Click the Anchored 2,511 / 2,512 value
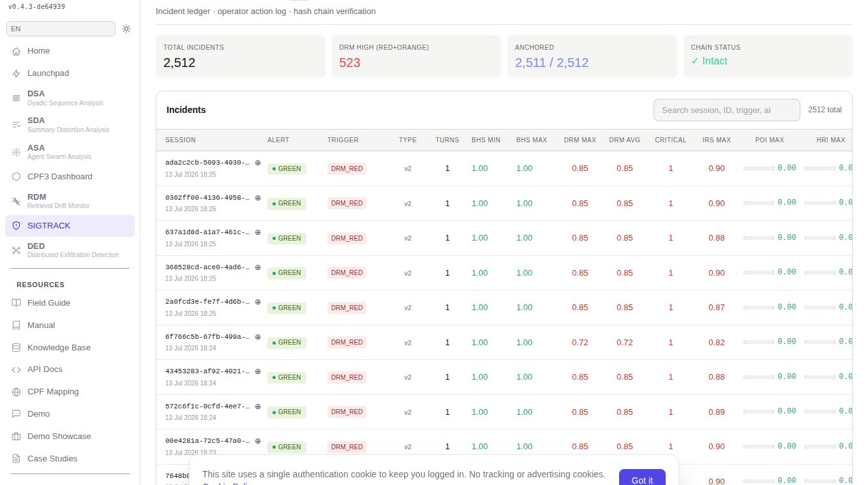The width and height of the screenshot is (868, 485). click(552, 63)
